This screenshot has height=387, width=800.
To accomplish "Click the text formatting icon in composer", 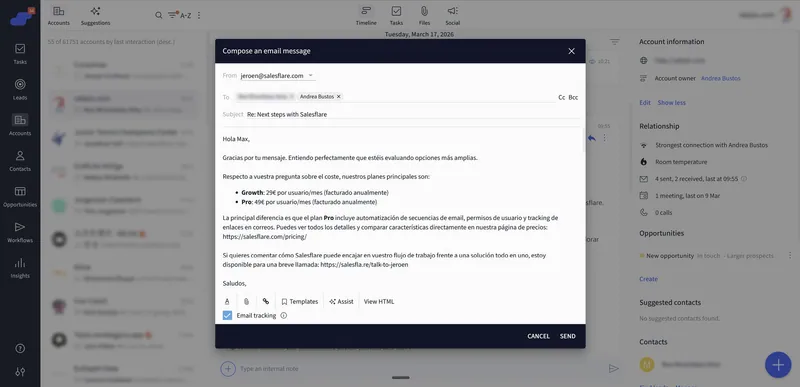I will [x=227, y=301].
